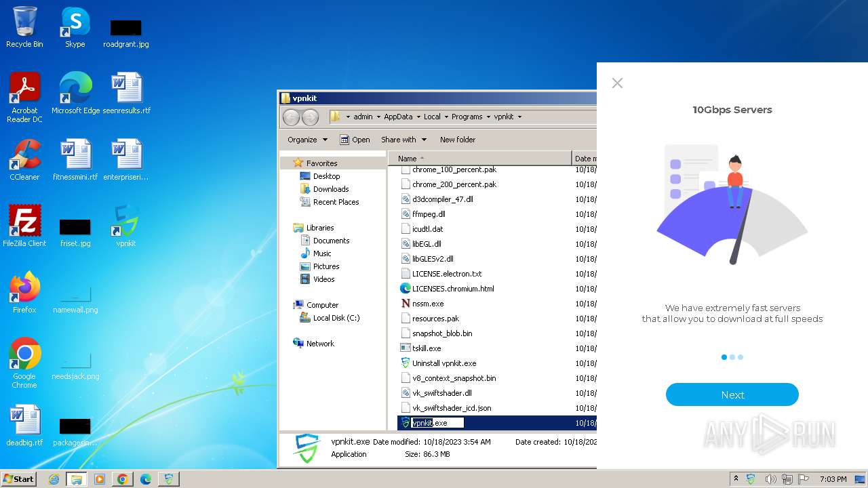Open Downloads in navigation pane

point(331,189)
